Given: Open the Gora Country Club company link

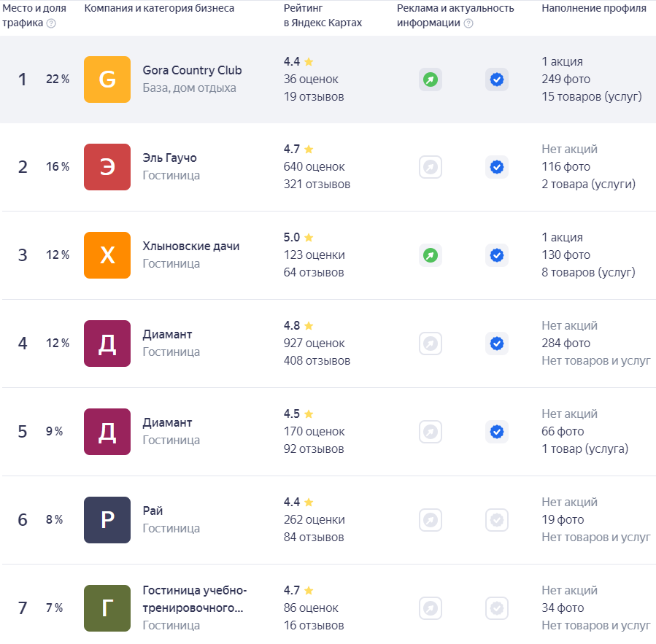Looking at the screenshot, I should 192,70.
